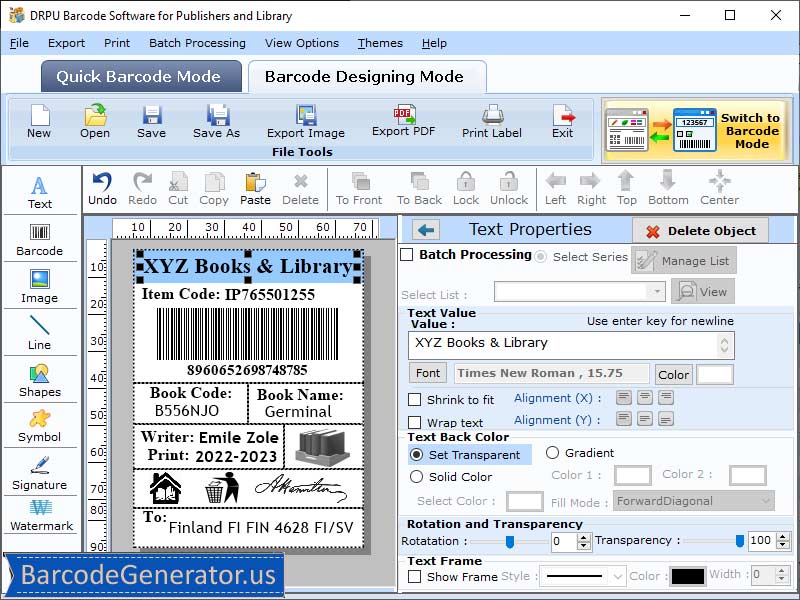This screenshot has width=800, height=600.
Task: Select the Barcode tool in sidebar
Action: point(39,237)
